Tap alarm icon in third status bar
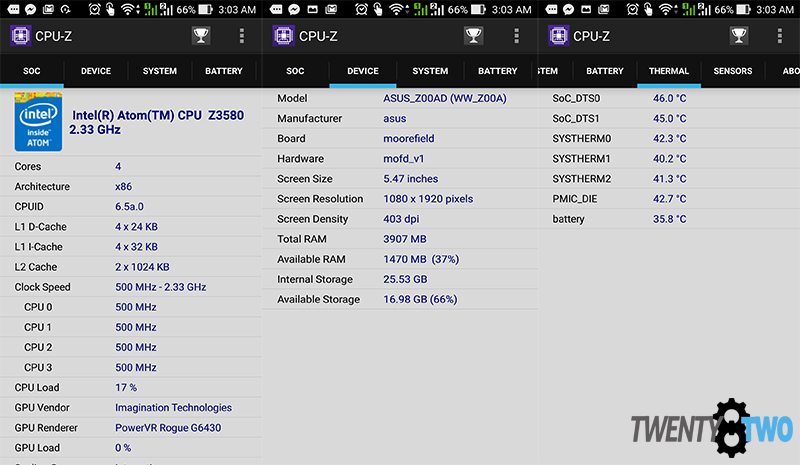 633,9
